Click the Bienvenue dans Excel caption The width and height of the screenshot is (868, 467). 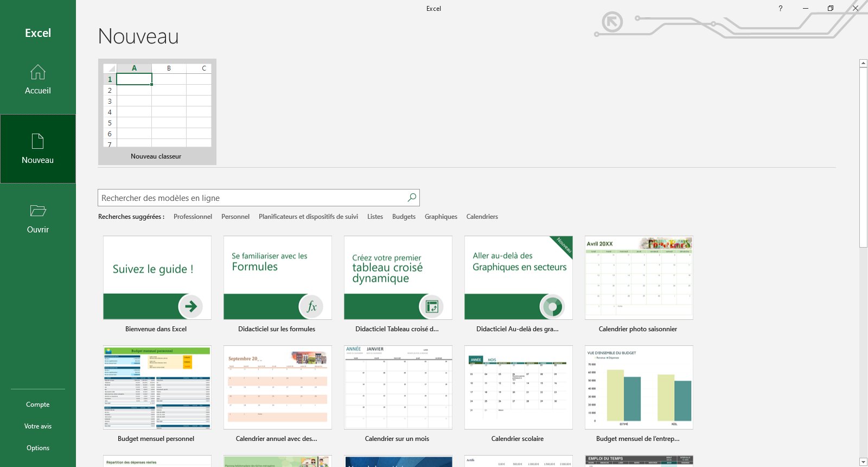click(156, 329)
